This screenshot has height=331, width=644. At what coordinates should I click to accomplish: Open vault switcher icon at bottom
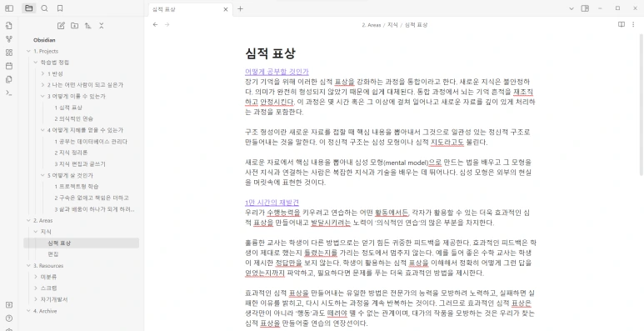click(9, 304)
